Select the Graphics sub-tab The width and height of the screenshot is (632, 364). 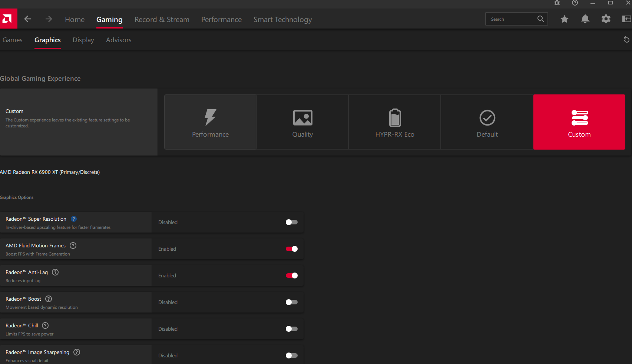pyautogui.click(x=47, y=40)
